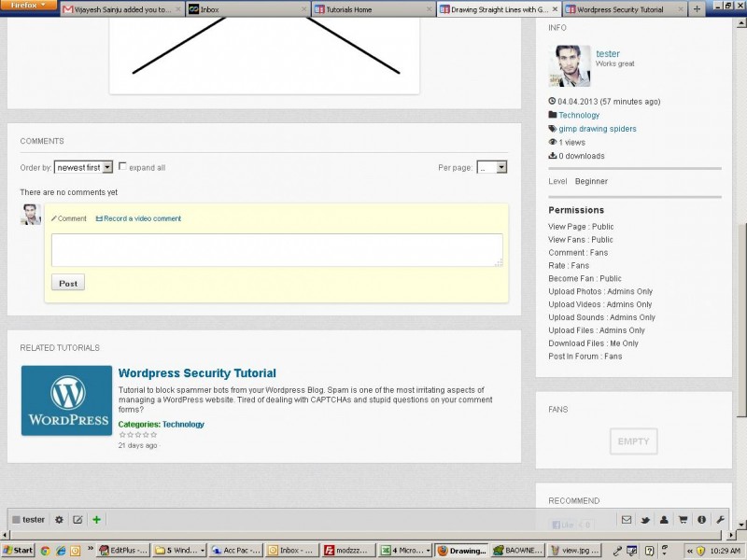Switch to Acc Pac taskbar window
The image size is (747, 560).
pos(236,551)
